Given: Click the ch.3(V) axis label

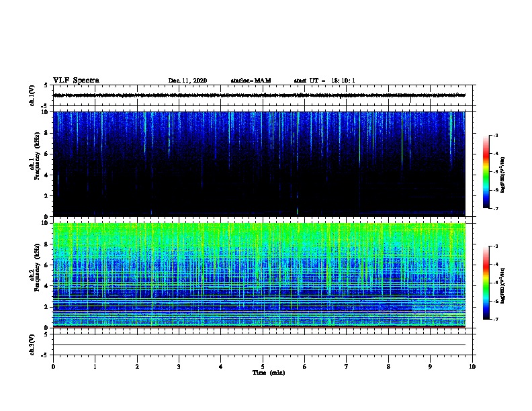Looking at the screenshot, I should 32,345.
